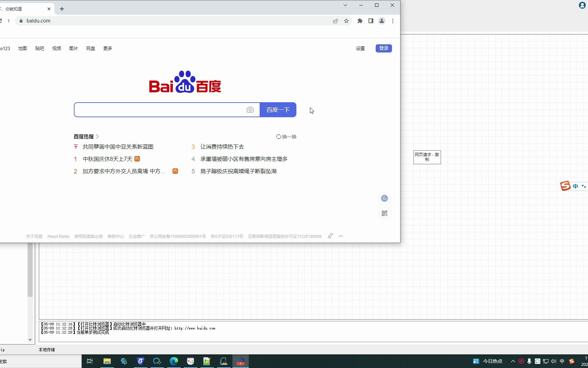Toggle the bookmark star for baidu.com
This screenshot has height=368, width=588.
346,21
